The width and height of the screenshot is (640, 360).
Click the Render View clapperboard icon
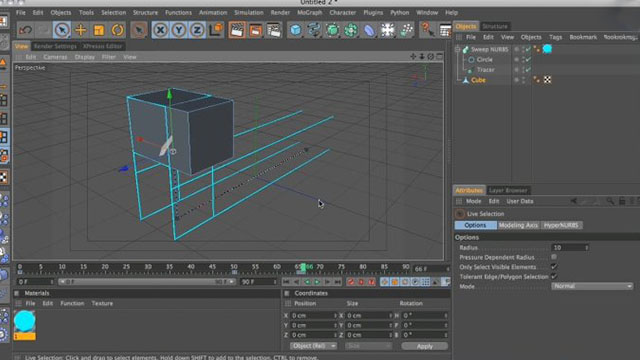(237, 30)
